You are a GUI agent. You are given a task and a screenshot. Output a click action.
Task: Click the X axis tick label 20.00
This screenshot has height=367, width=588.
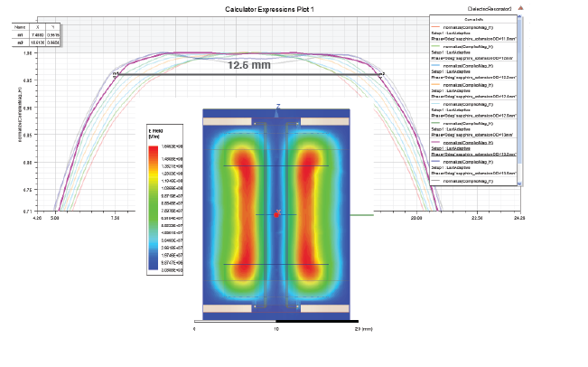coord(416,217)
